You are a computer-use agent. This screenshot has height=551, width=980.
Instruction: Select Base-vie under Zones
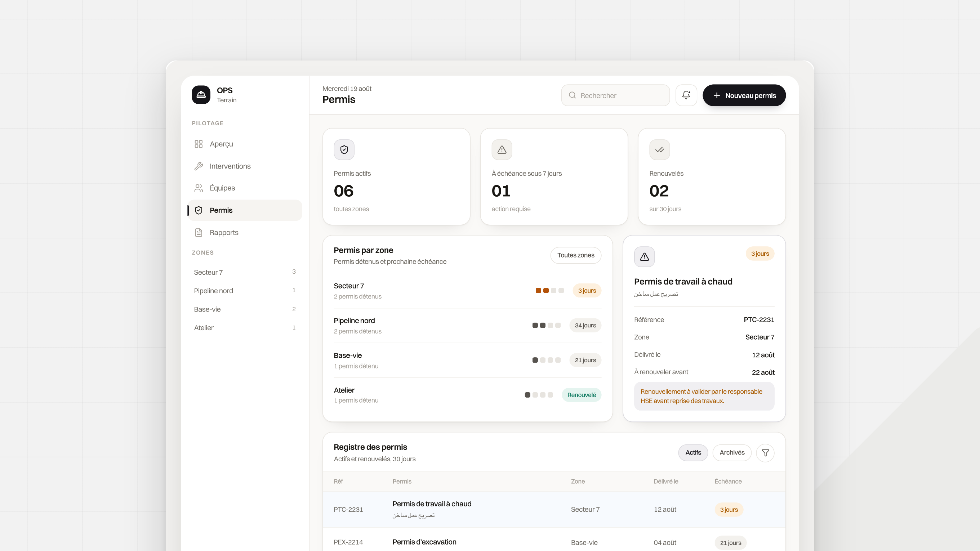click(x=245, y=309)
